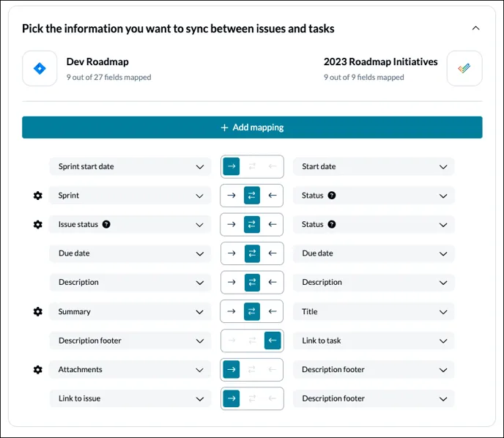Screen dimensions: 504x438
Task: Click '9 out of 27 fields mapped' text
Action: [108, 77]
